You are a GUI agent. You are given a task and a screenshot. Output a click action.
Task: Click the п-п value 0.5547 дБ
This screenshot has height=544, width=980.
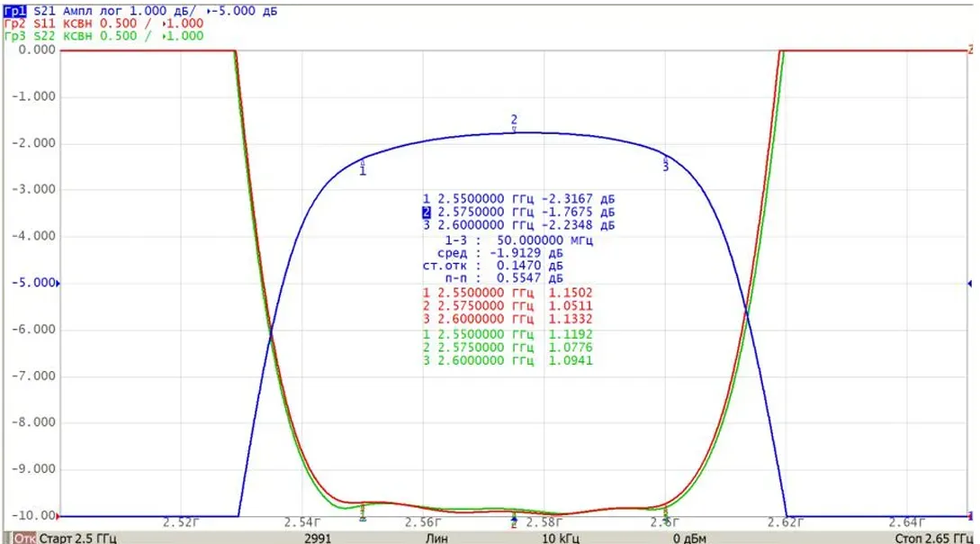(x=504, y=278)
